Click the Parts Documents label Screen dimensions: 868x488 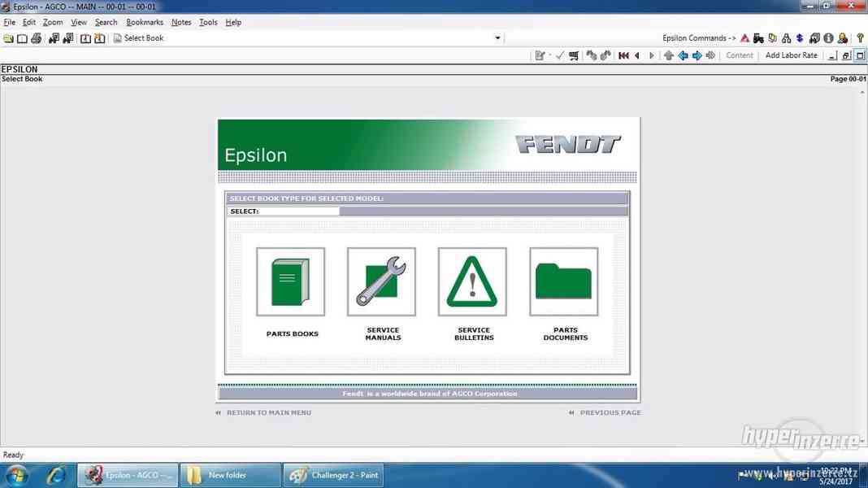pyautogui.click(x=565, y=334)
